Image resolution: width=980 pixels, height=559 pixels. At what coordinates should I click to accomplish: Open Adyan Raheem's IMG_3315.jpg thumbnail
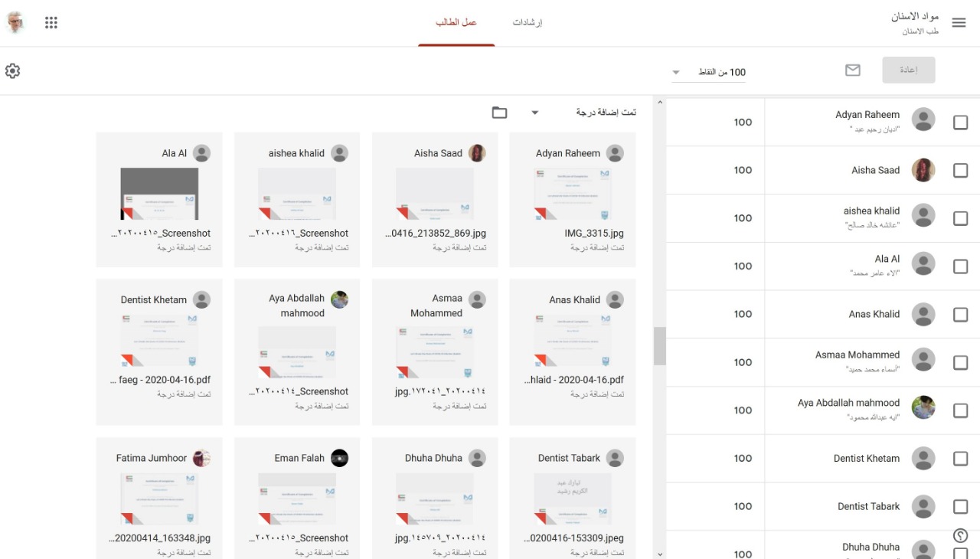[x=572, y=194]
